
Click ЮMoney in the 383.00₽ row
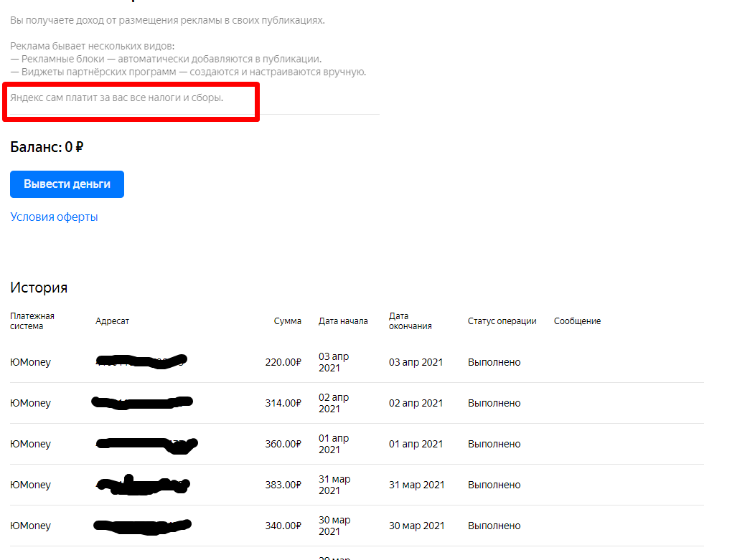click(x=30, y=485)
